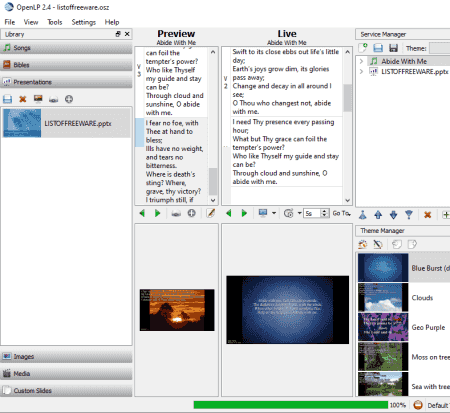Float the Library dock panel
This screenshot has width=450, height=413.
(x=118, y=34)
